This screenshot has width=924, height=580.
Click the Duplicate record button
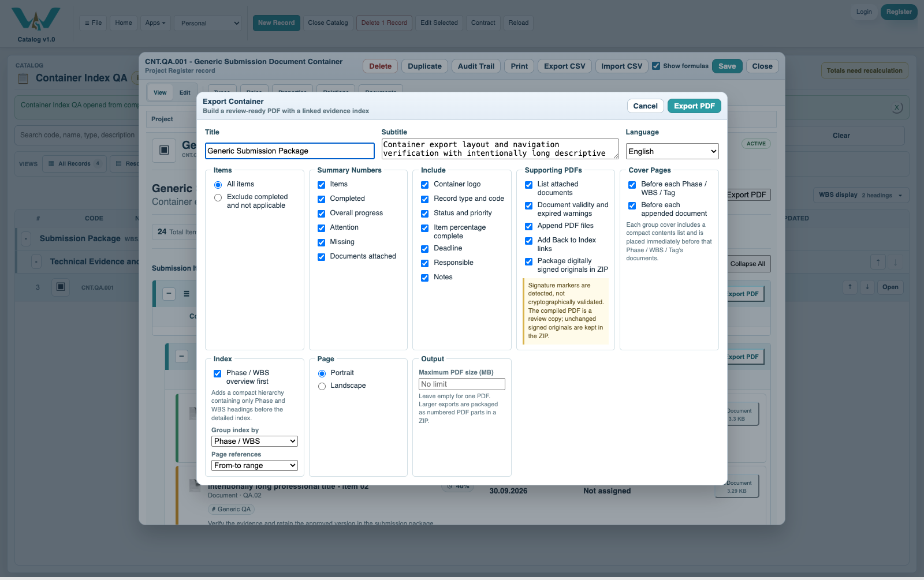point(424,66)
